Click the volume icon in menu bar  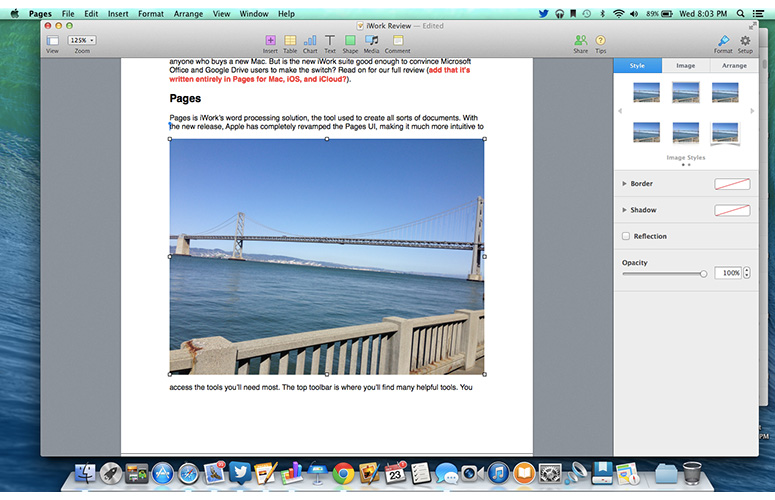(634, 13)
